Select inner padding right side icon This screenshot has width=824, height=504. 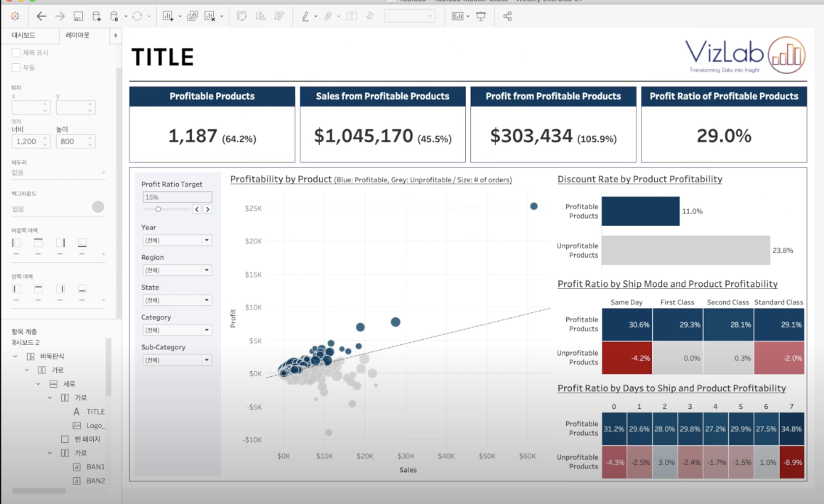coord(60,289)
